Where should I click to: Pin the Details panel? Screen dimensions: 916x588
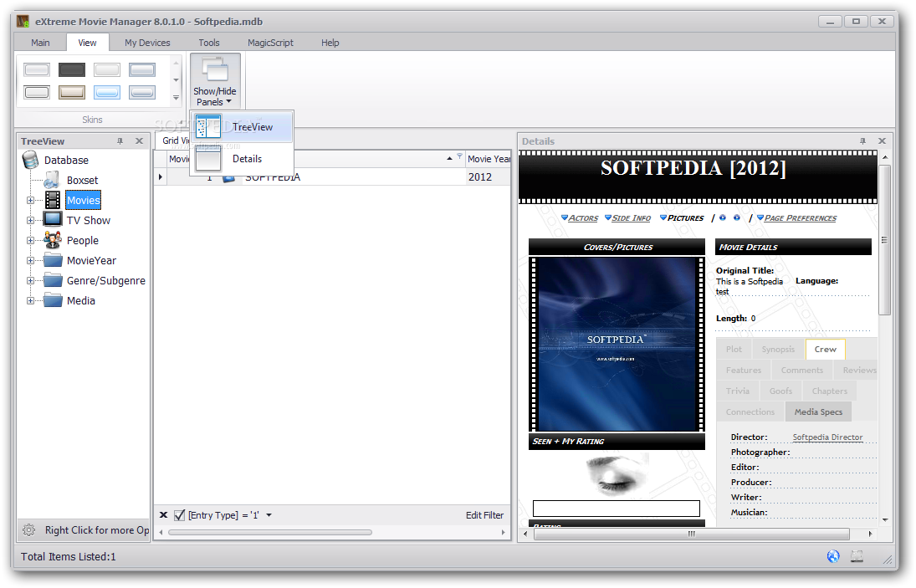862,141
